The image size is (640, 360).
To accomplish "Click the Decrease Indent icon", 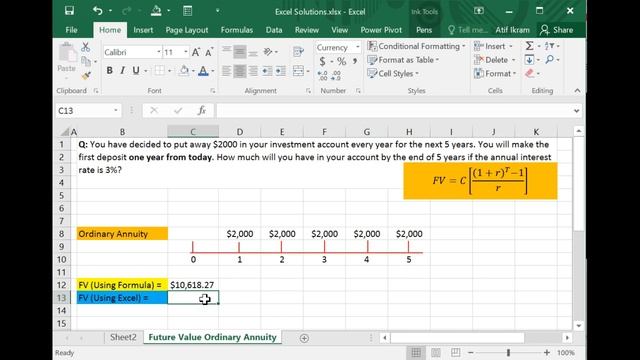I will coord(267,71).
